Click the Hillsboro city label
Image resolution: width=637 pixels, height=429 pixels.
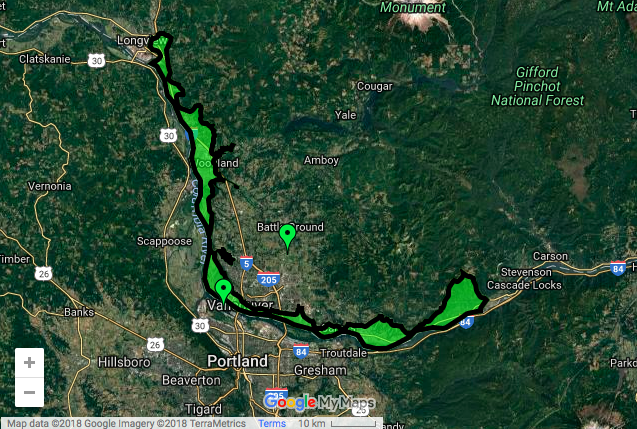124,362
